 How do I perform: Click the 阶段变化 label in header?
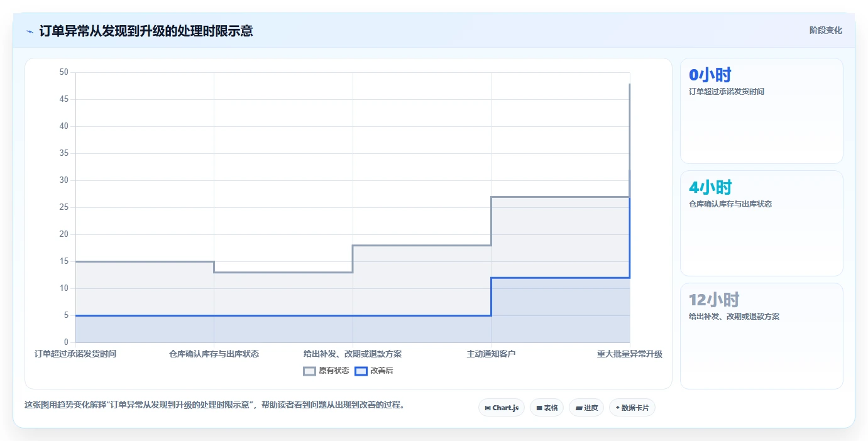825,30
